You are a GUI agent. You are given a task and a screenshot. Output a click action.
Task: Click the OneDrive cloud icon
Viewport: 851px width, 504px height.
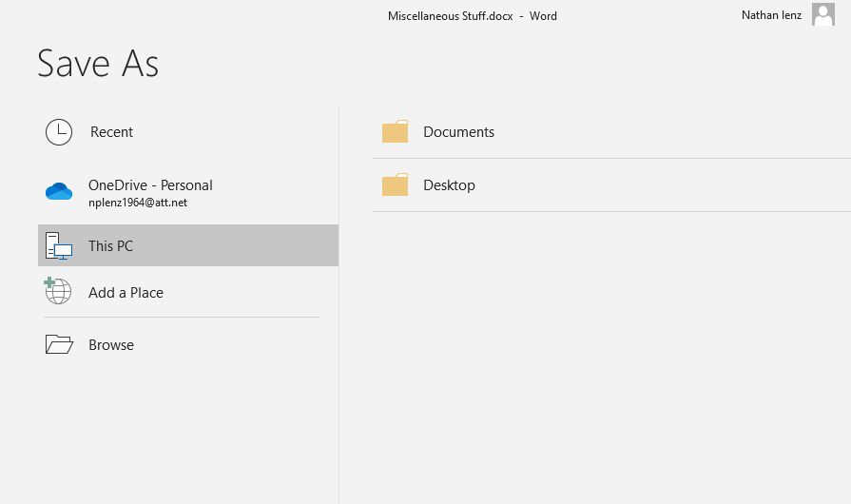59,191
